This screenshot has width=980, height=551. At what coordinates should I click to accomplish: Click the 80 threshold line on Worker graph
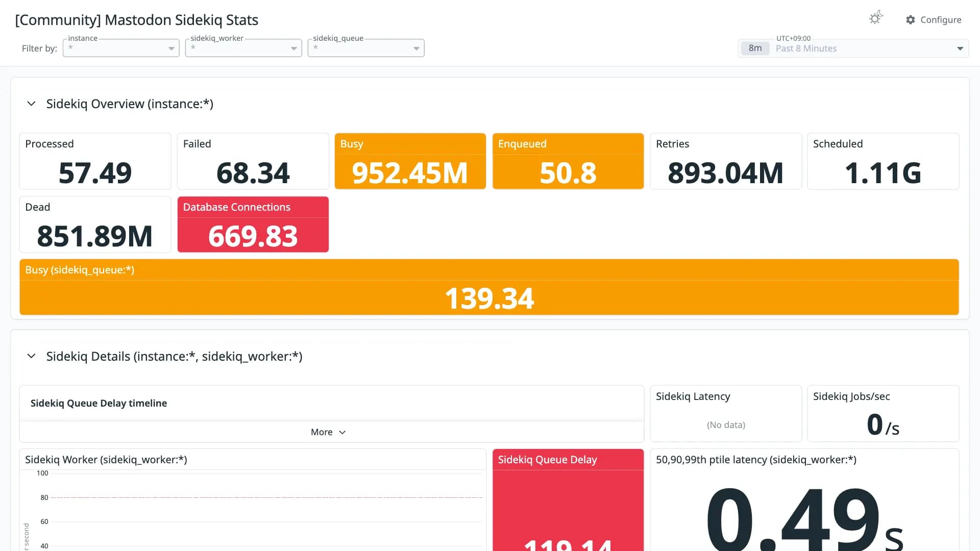[266, 497]
